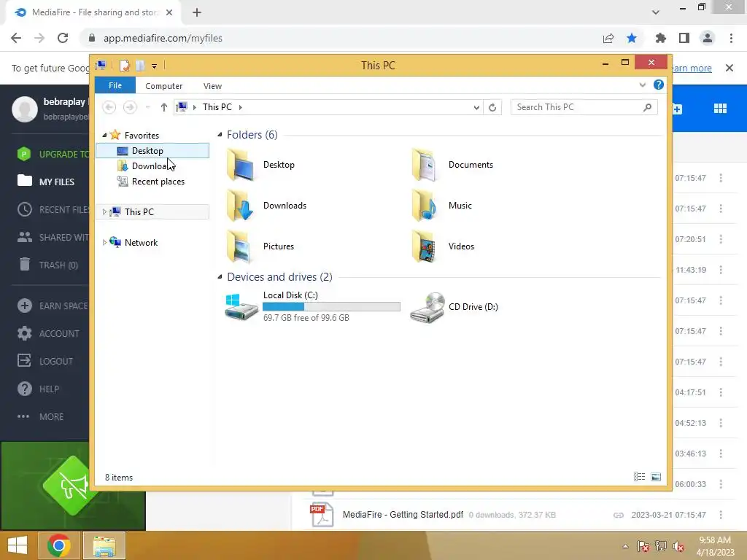
Task: Click the Recent locations dropdown arrow
Action: tap(147, 108)
